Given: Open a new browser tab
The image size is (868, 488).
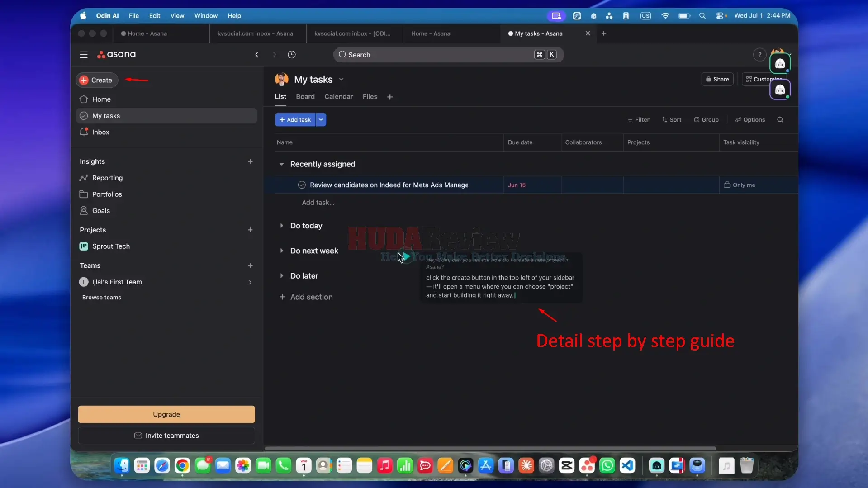Looking at the screenshot, I should coord(603,33).
